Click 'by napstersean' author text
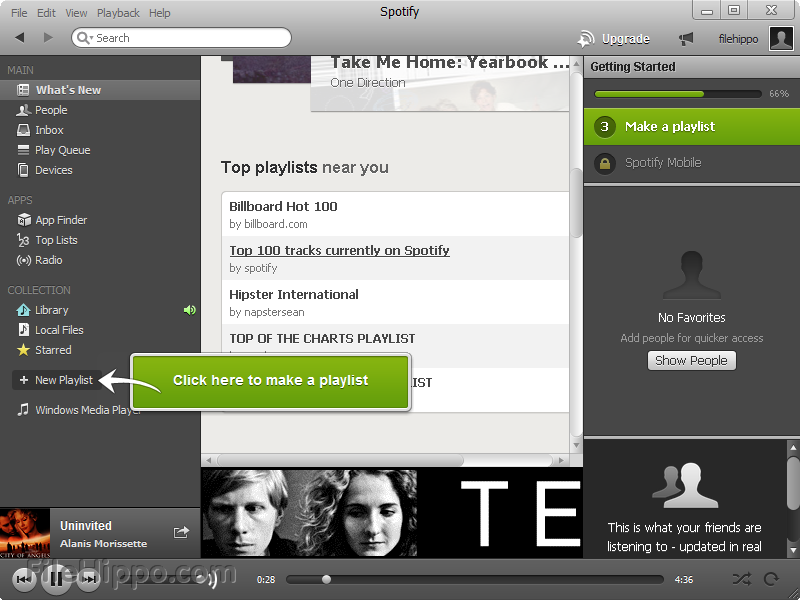 click(x=267, y=312)
